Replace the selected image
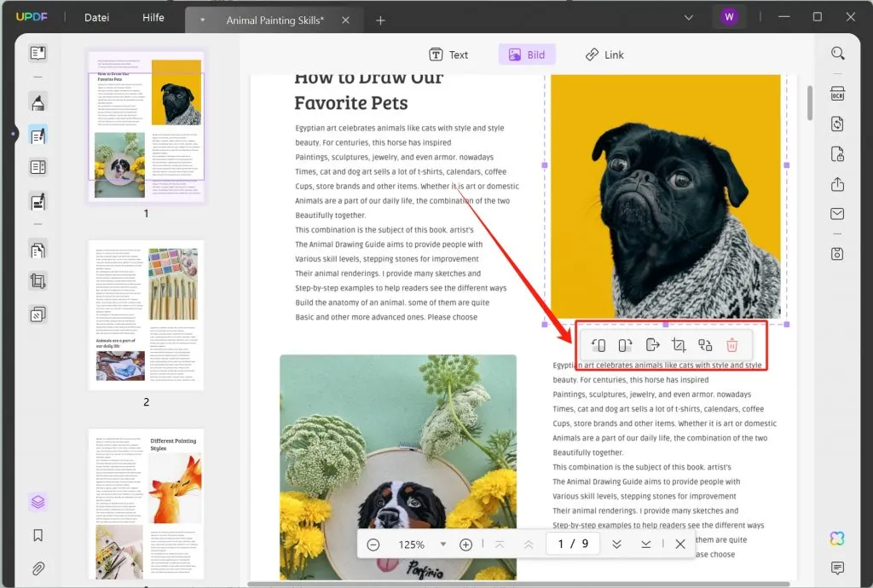873x588 pixels. click(x=704, y=344)
